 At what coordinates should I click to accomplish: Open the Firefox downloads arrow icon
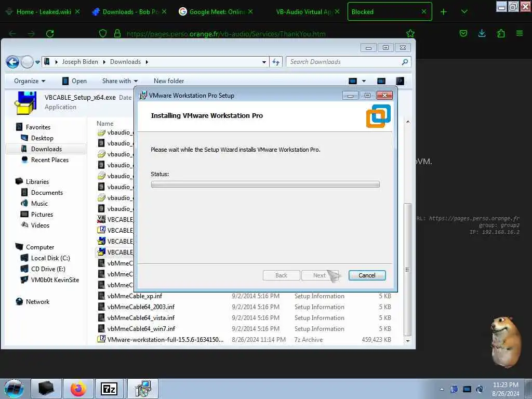tap(482, 33)
